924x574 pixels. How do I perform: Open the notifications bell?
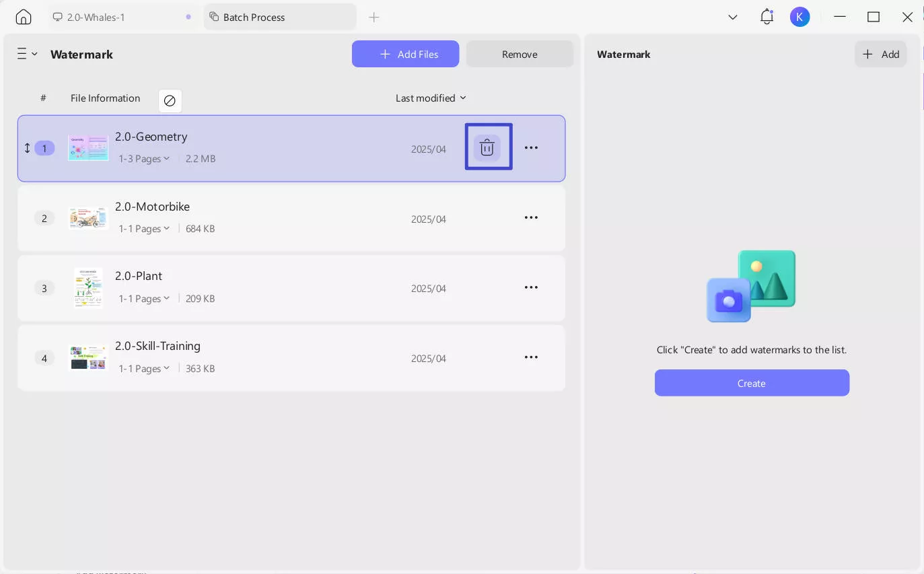[767, 17]
